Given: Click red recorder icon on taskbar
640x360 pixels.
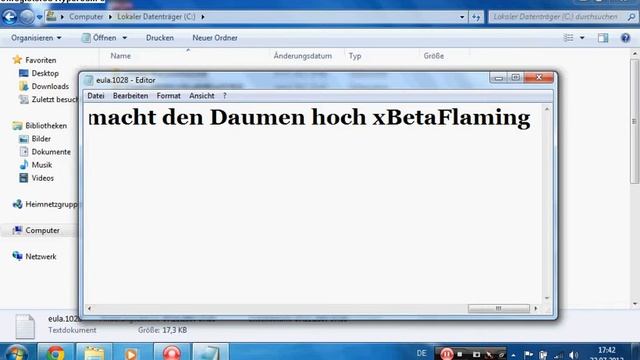Looking at the screenshot, I should [172, 353].
